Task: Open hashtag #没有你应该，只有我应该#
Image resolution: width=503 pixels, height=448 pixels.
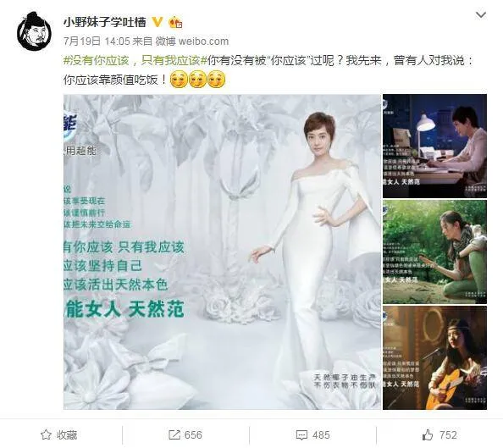Action: 135,60
